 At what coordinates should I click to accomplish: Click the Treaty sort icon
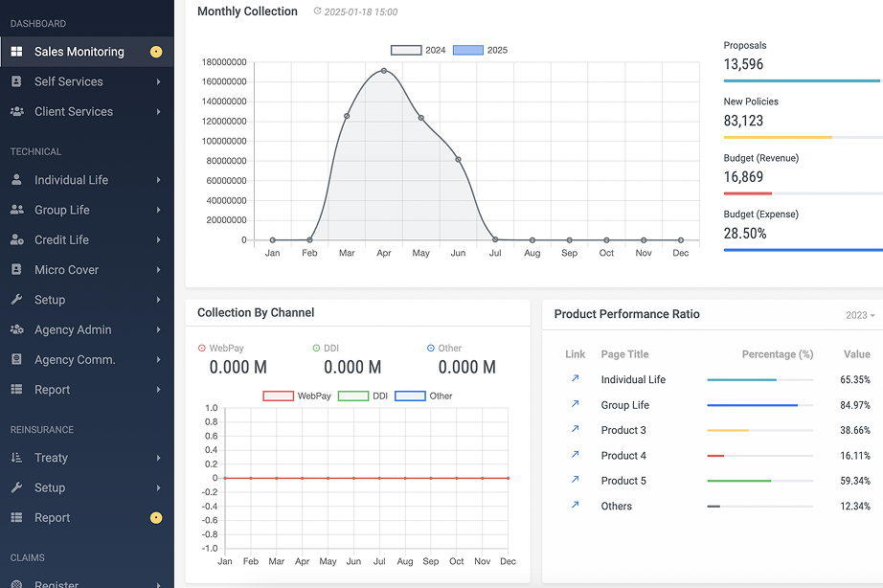coord(16,459)
